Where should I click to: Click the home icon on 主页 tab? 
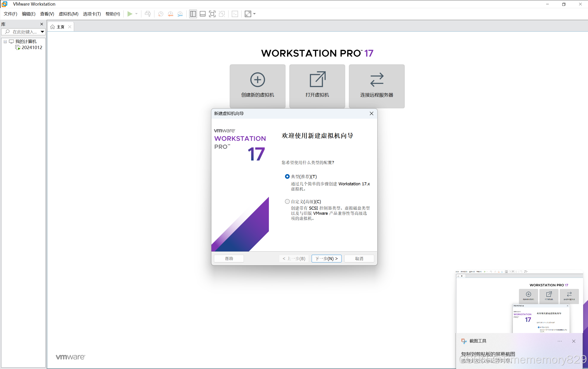click(x=53, y=27)
